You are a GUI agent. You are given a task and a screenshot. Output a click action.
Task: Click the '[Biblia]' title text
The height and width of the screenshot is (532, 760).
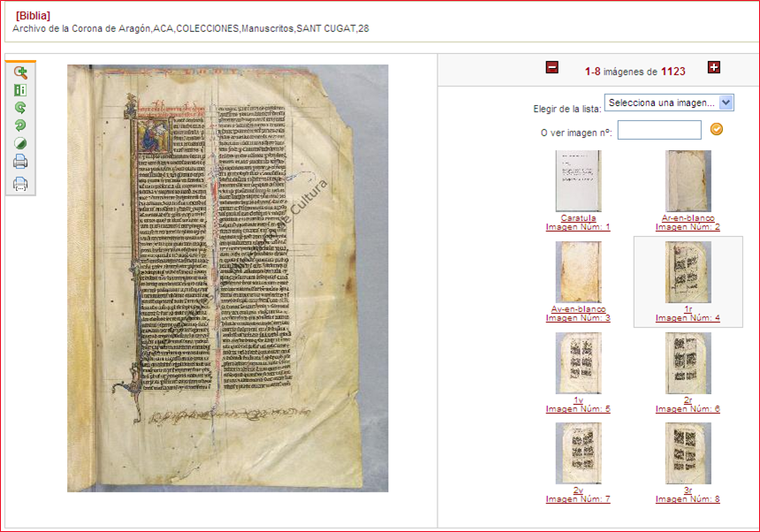click(x=33, y=16)
